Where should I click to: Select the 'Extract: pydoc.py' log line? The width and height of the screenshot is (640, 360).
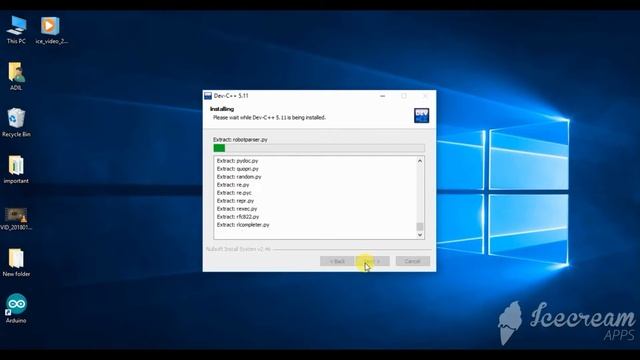click(x=238, y=161)
